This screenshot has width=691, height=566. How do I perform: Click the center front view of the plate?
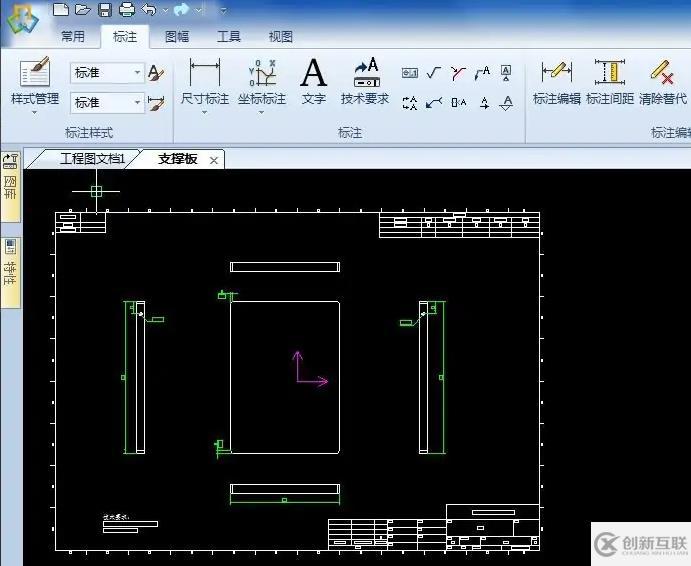coord(285,377)
